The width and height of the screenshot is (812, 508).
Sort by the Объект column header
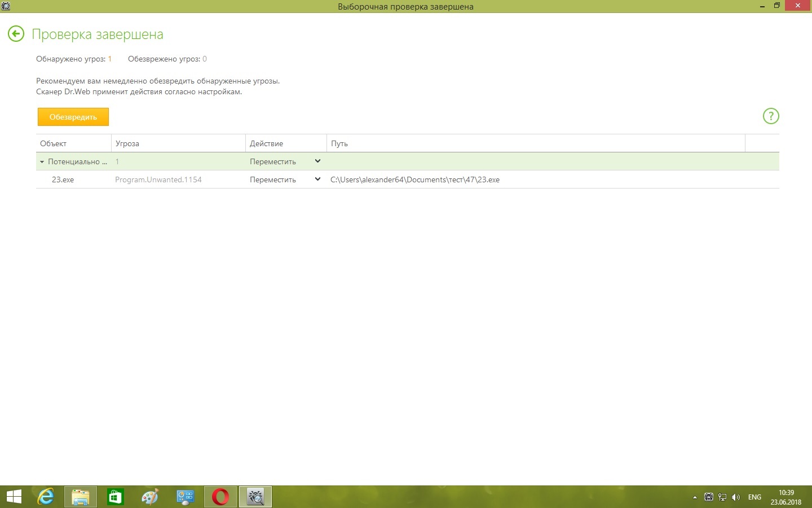(74, 143)
